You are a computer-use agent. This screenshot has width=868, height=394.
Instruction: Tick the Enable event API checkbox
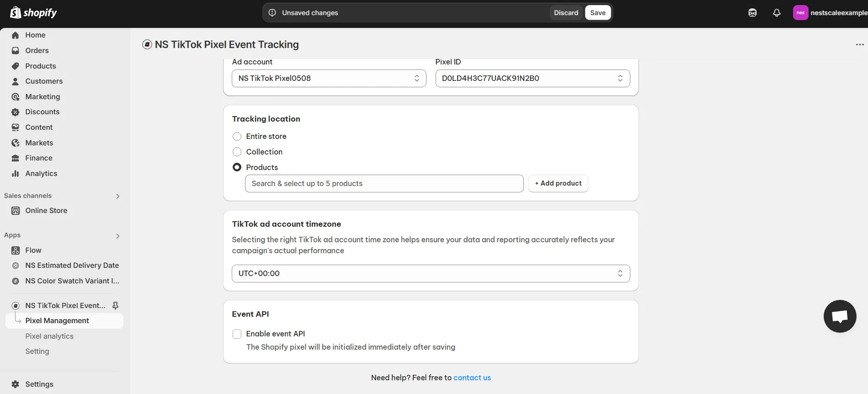pyautogui.click(x=237, y=334)
